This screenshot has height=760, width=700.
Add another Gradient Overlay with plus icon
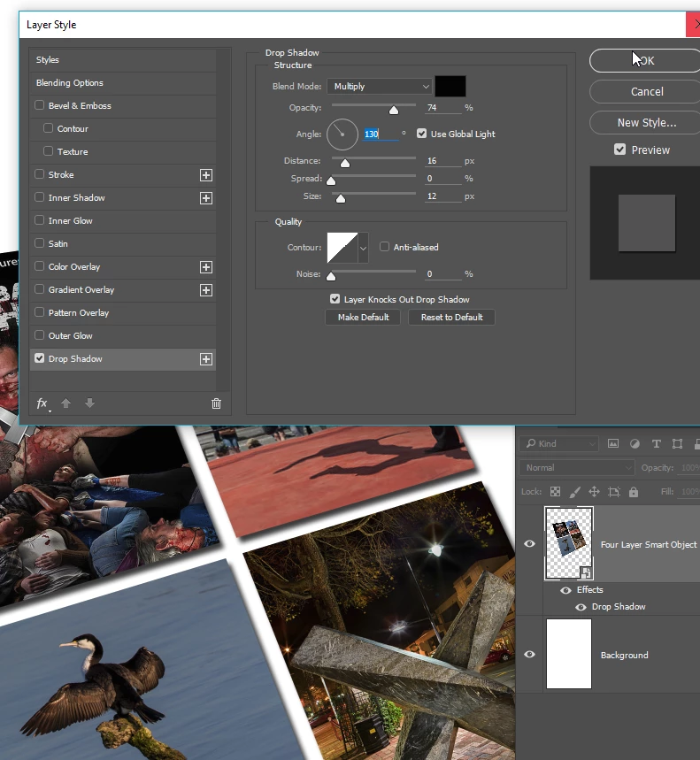click(206, 290)
